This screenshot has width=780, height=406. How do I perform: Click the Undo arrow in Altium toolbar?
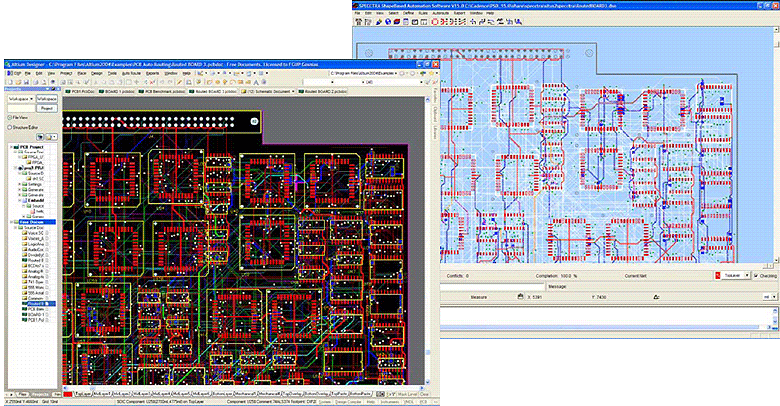(162, 82)
